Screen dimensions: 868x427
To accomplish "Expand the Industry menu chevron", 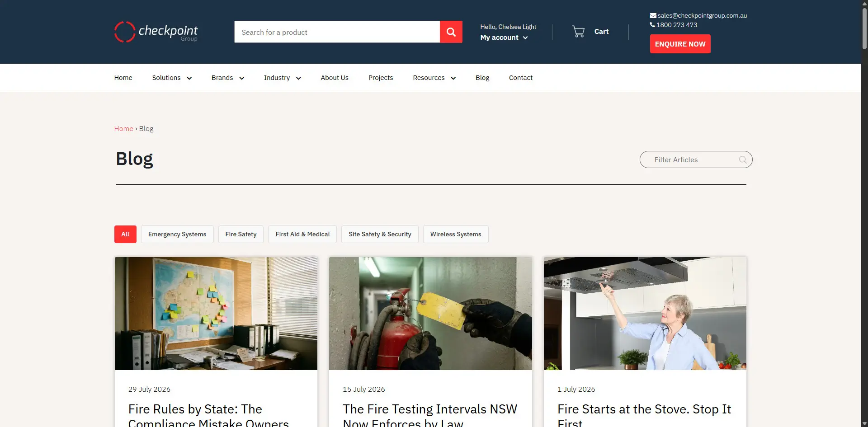I will pyautogui.click(x=298, y=78).
